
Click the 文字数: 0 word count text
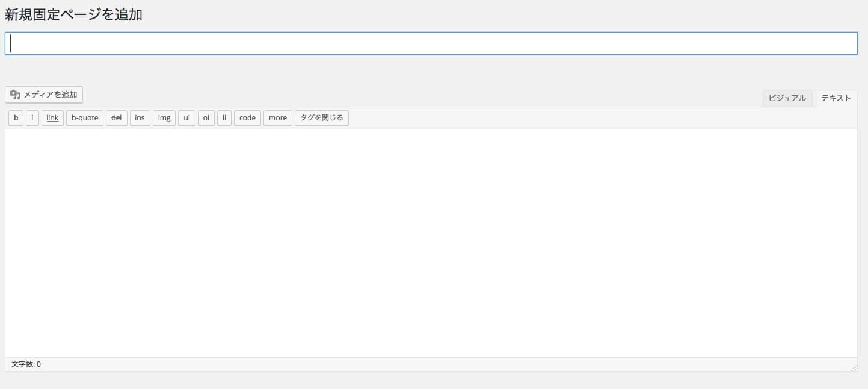[26, 364]
